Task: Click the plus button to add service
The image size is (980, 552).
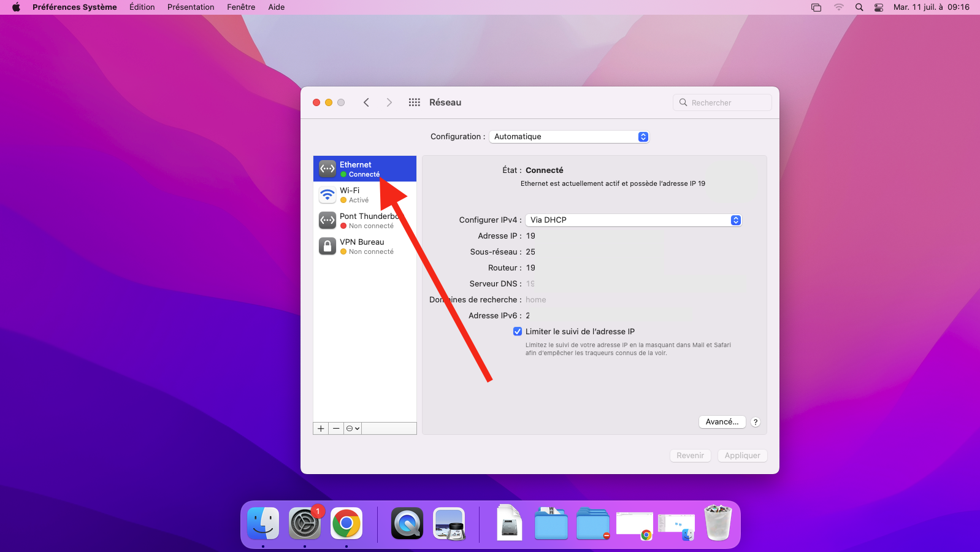Action: click(x=321, y=429)
